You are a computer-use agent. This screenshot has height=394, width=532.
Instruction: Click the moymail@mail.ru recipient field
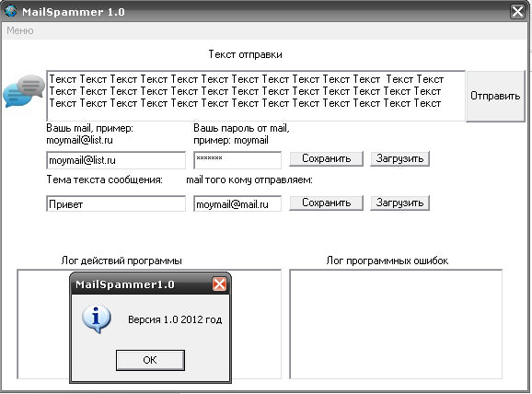pyautogui.click(x=237, y=203)
